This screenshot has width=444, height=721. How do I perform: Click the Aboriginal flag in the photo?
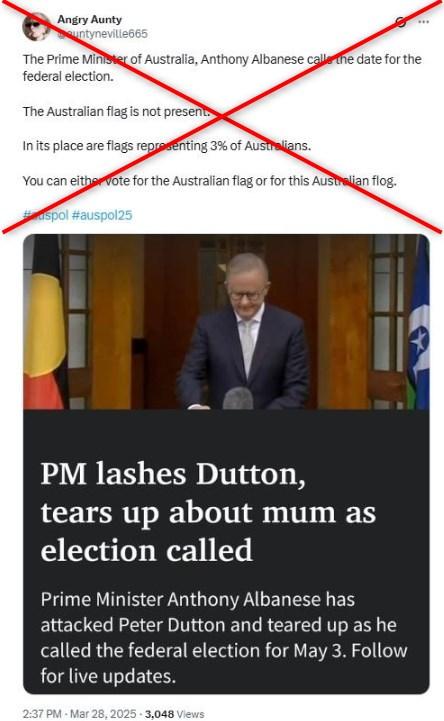pos(45,321)
